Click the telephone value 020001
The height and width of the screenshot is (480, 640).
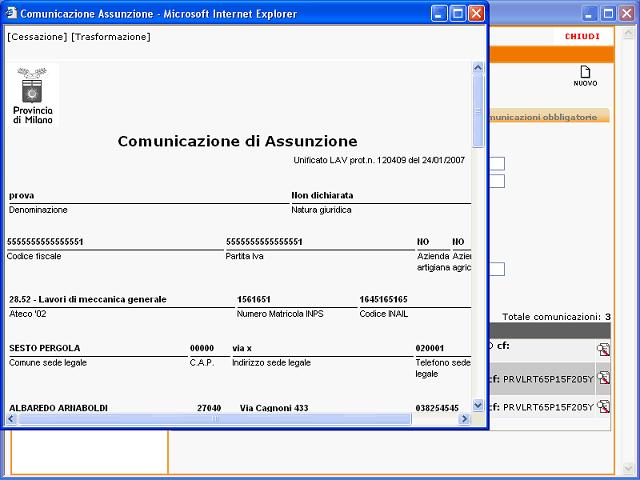pyautogui.click(x=429, y=348)
